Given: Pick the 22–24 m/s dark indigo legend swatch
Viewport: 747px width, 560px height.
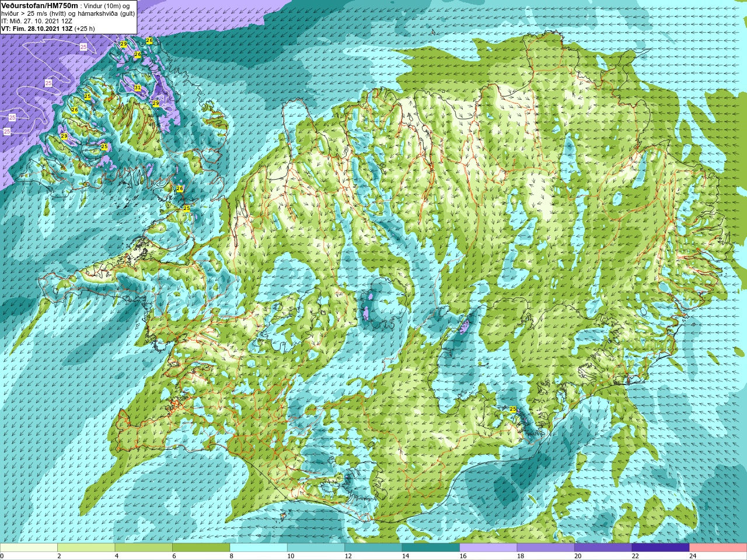Looking at the screenshot, I should 661,548.
